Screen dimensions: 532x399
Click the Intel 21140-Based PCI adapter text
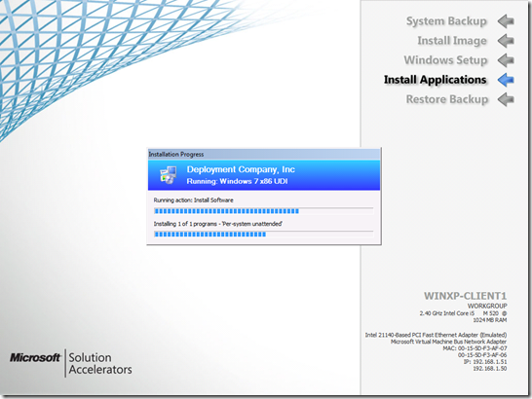(436, 335)
